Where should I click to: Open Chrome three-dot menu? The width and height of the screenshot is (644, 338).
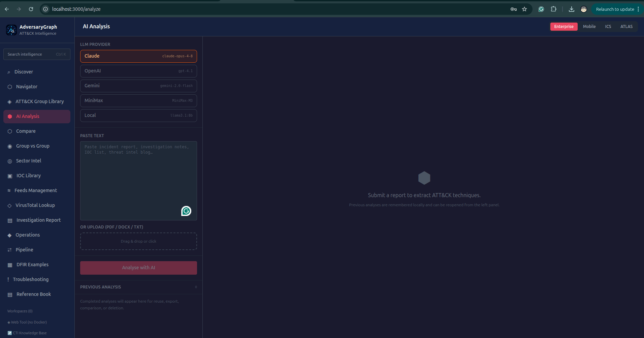point(638,9)
